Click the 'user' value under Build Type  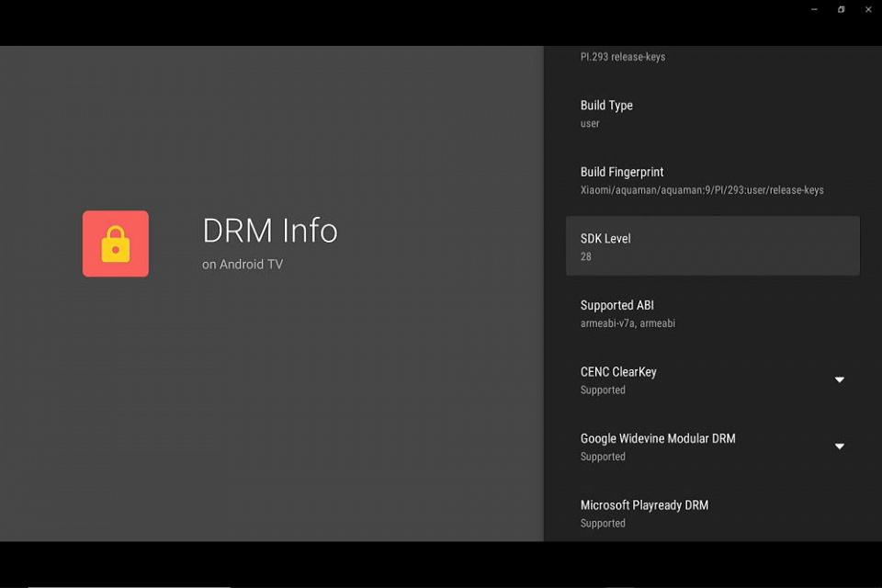coord(590,124)
